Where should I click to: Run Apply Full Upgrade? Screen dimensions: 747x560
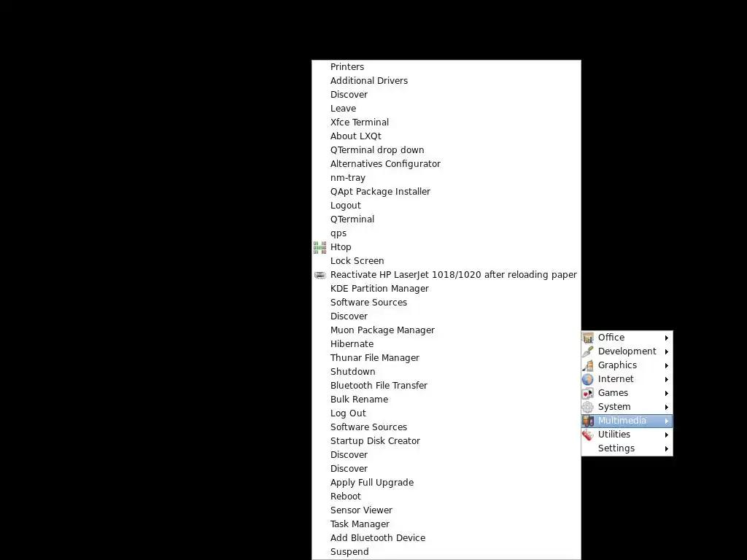446,483
